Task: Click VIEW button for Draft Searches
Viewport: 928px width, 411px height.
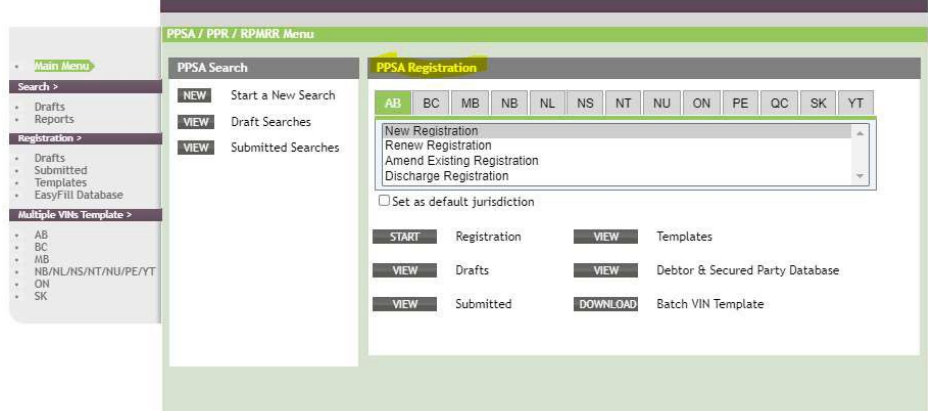Action: point(195,123)
